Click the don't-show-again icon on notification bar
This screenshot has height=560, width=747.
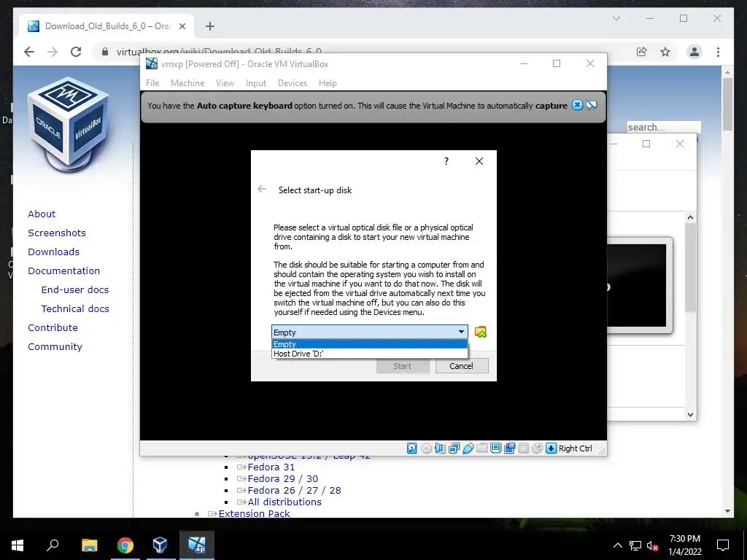point(591,105)
